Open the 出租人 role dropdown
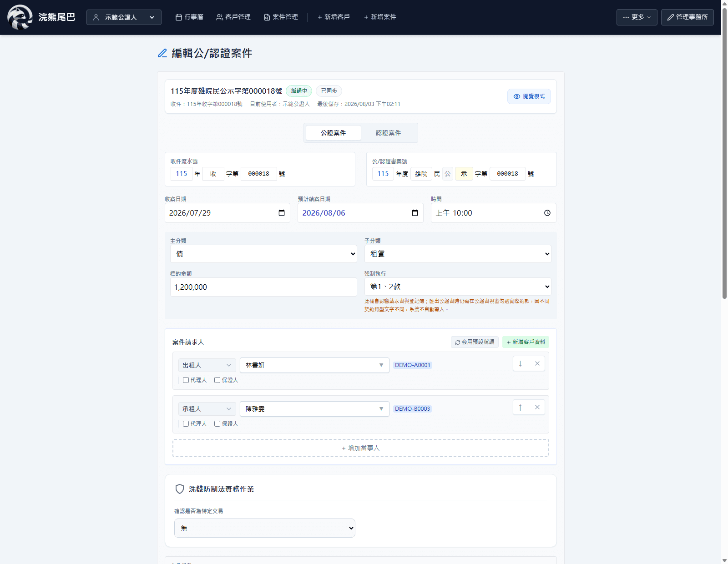The height and width of the screenshot is (564, 728). (207, 365)
